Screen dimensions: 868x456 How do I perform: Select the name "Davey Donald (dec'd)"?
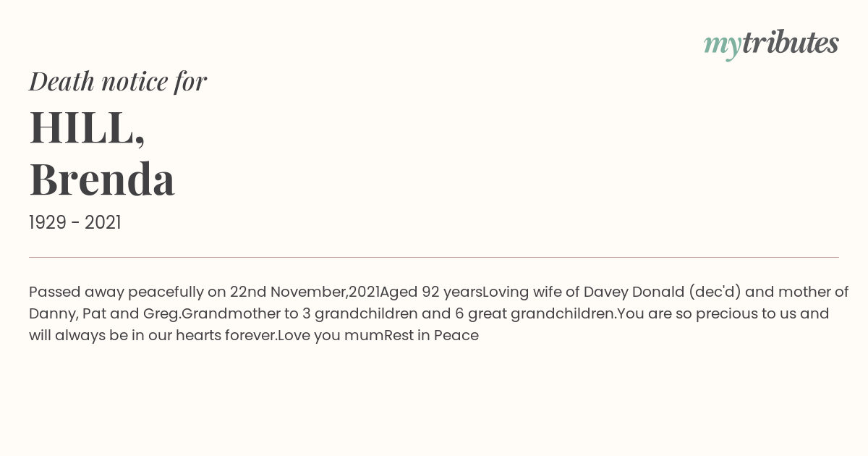coord(662,292)
